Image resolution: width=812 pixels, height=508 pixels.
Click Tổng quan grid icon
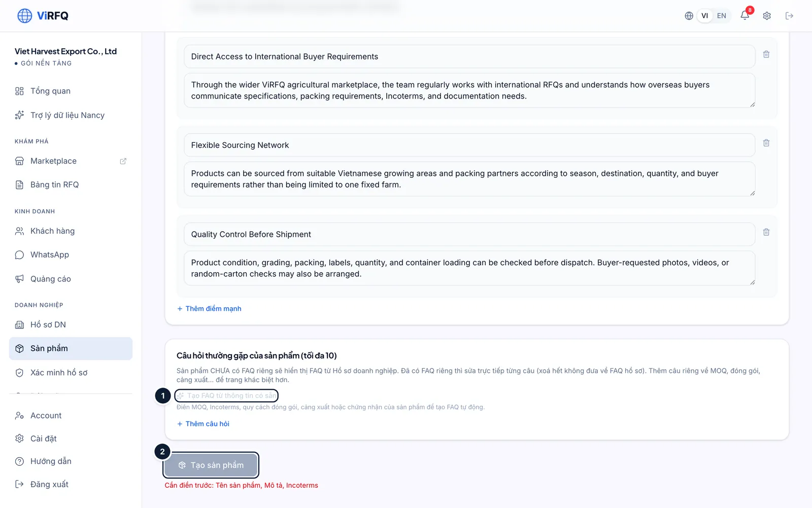click(19, 91)
